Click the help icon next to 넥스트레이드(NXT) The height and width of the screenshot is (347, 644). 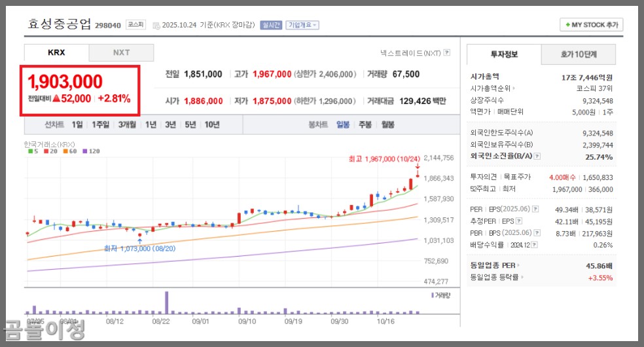[x=447, y=52]
